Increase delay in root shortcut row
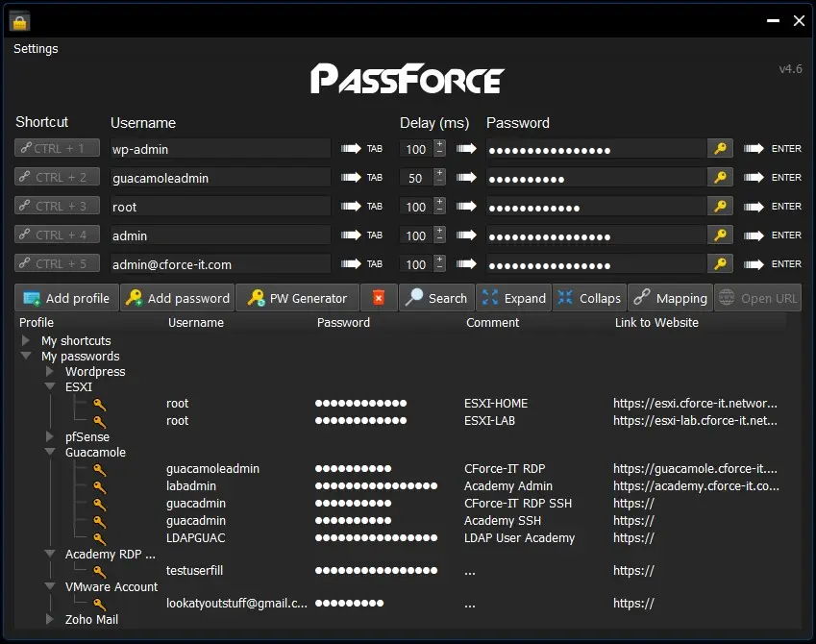This screenshot has width=816, height=644. (440, 202)
